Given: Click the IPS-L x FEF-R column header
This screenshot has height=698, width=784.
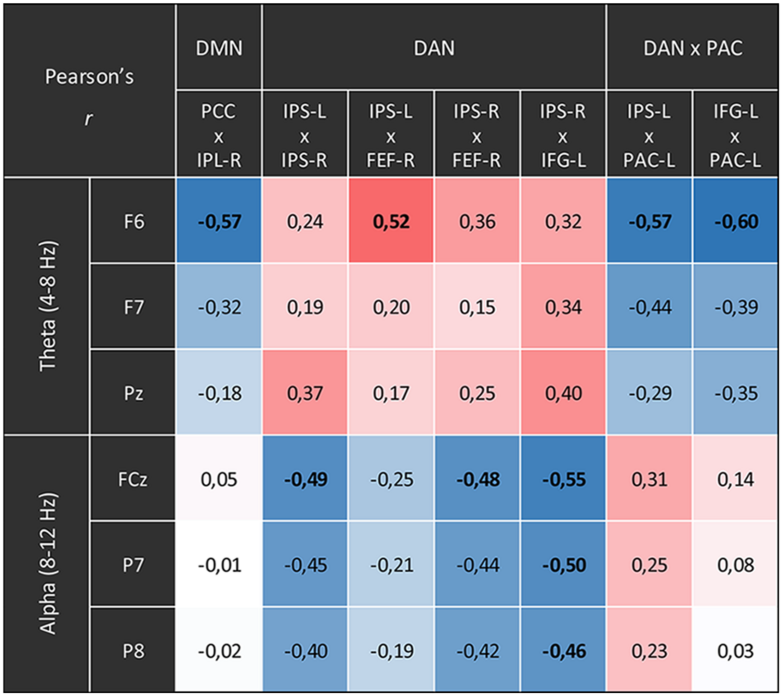Looking at the screenshot, I should [391, 135].
